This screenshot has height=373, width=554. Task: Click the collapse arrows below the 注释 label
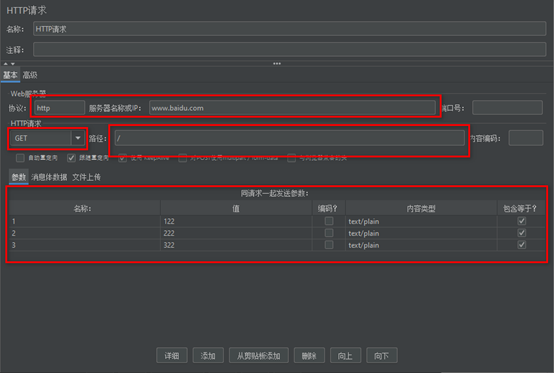point(9,64)
